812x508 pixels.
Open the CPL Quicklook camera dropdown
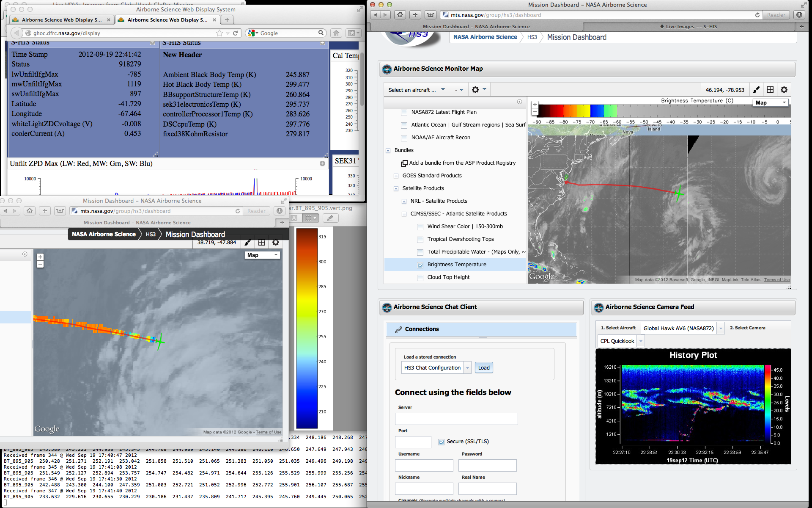pos(641,341)
